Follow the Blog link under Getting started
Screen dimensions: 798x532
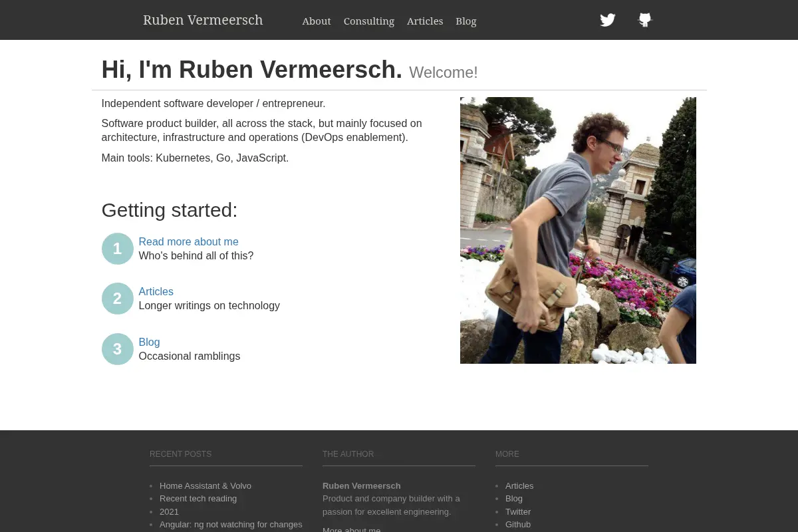click(x=149, y=342)
